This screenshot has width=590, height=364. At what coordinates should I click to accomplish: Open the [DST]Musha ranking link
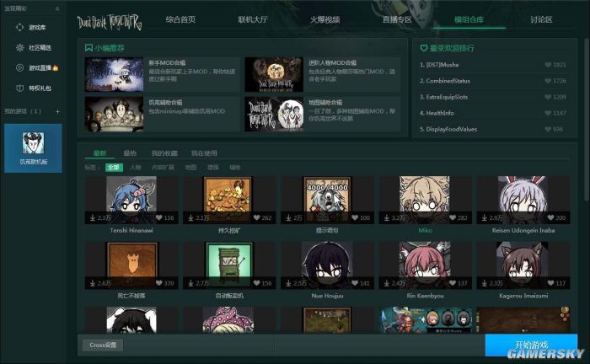pyautogui.click(x=442, y=65)
